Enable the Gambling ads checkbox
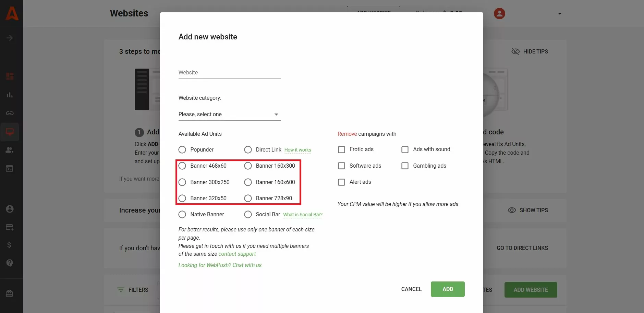644x313 pixels. [x=405, y=166]
